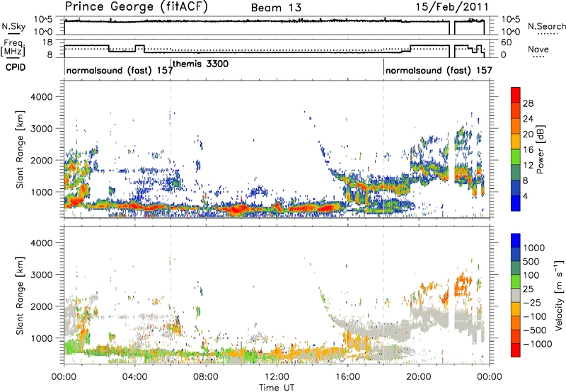Click the 'Freq. [MHz]' axis label

click(x=13, y=48)
